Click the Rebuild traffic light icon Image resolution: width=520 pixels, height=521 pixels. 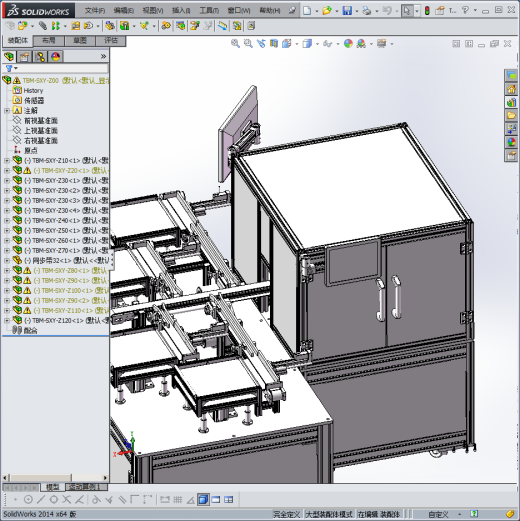427,11
